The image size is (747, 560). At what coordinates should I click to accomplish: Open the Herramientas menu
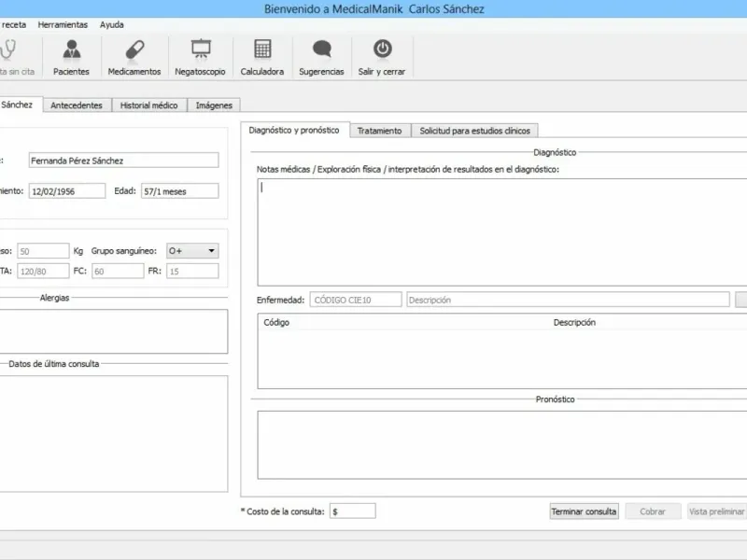pyautogui.click(x=63, y=25)
